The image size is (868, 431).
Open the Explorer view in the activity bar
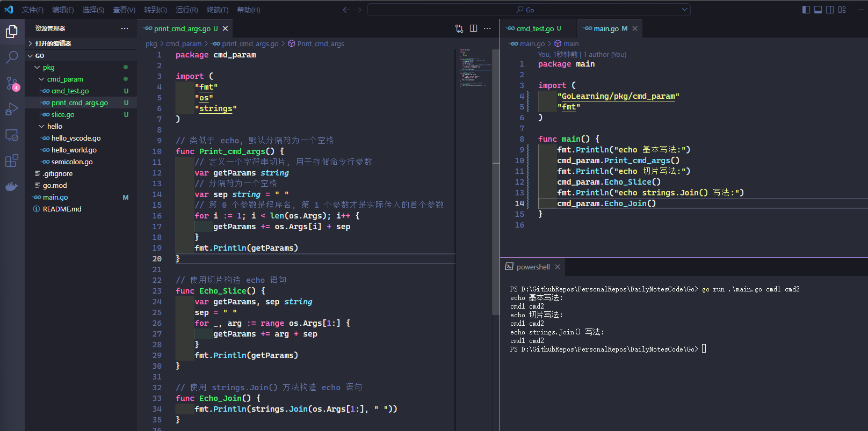click(x=12, y=32)
